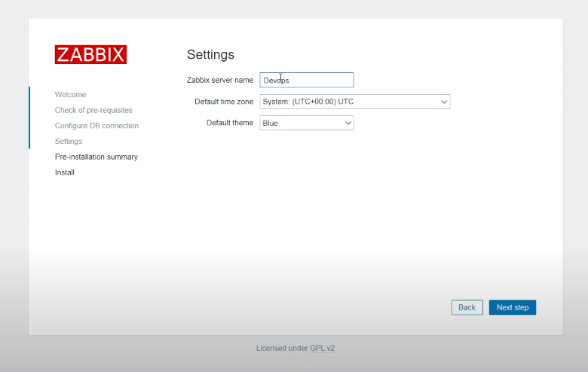Click the Next step button

513,307
